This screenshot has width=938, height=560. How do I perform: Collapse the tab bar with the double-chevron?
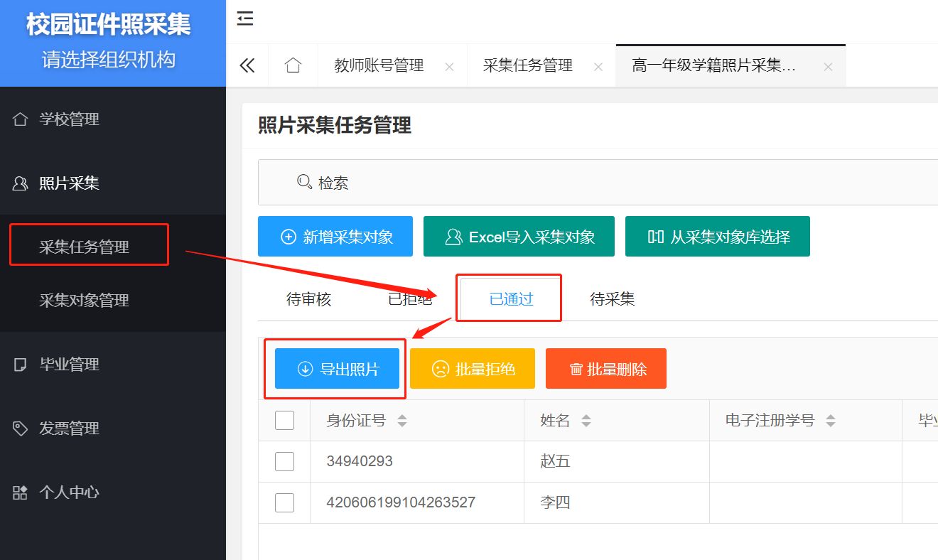pyautogui.click(x=247, y=65)
